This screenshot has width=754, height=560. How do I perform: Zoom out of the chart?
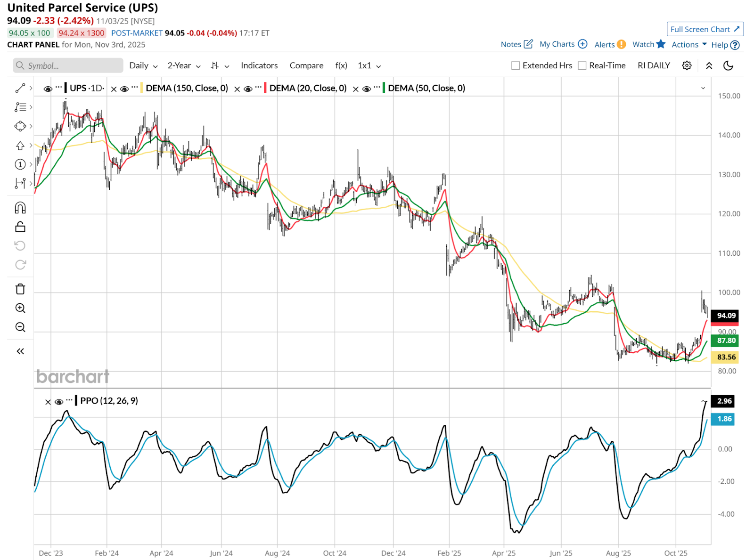20,327
